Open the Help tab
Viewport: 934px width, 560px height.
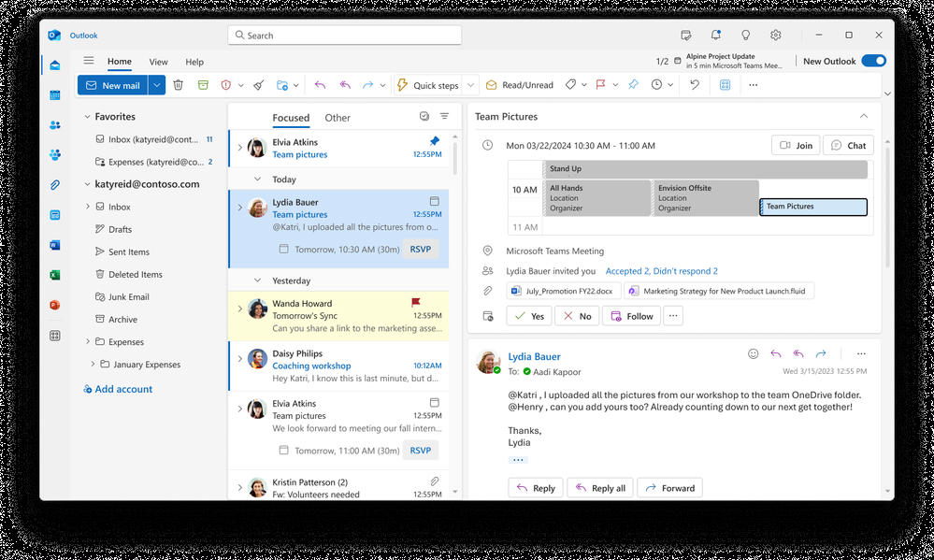[x=194, y=62]
